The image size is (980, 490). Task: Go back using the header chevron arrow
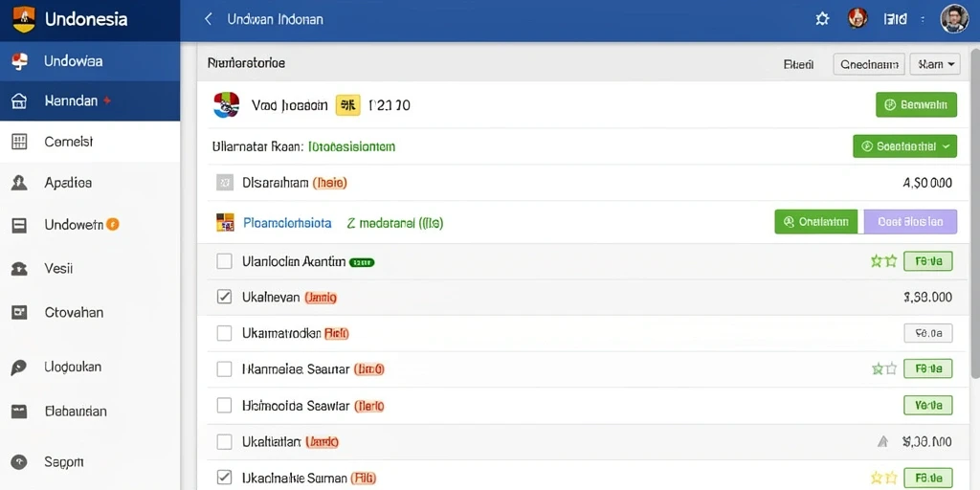pyautogui.click(x=208, y=19)
